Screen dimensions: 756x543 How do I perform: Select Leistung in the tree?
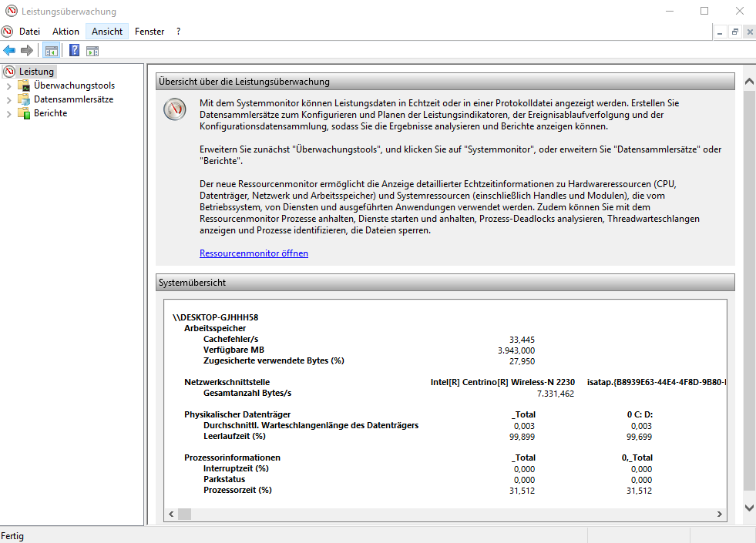click(37, 72)
